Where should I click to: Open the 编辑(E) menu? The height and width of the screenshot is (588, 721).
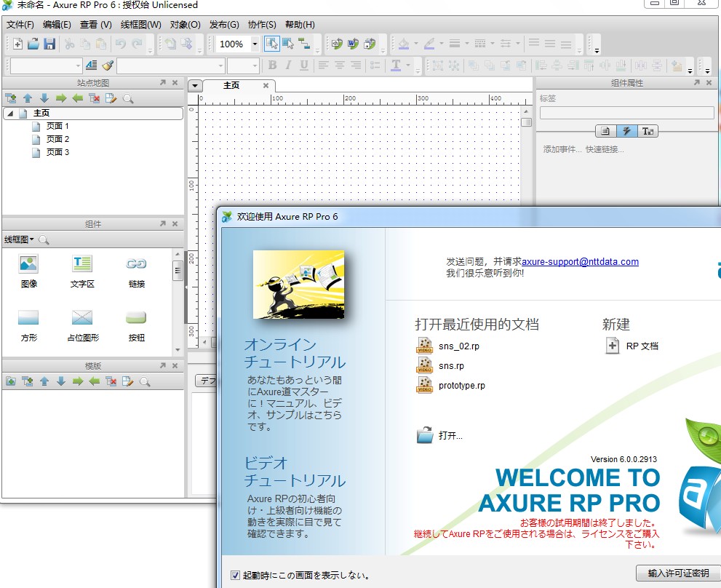click(x=57, y=25)
